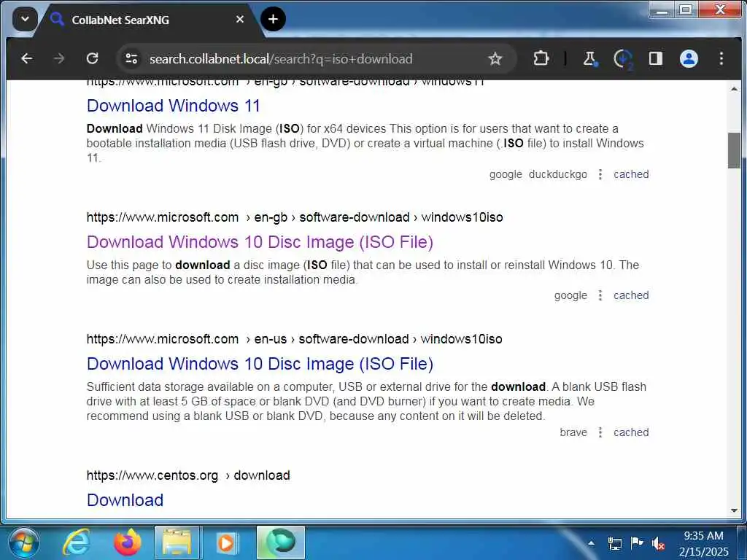
Task: Go forward to the next page
Action: [x=59, y=58]
